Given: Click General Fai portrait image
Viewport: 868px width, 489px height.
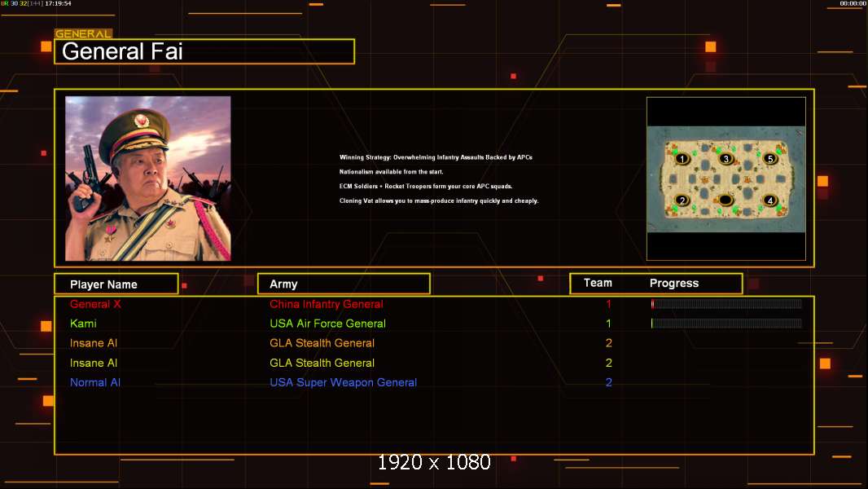Looking at the screenshot, I should point(148,178).
